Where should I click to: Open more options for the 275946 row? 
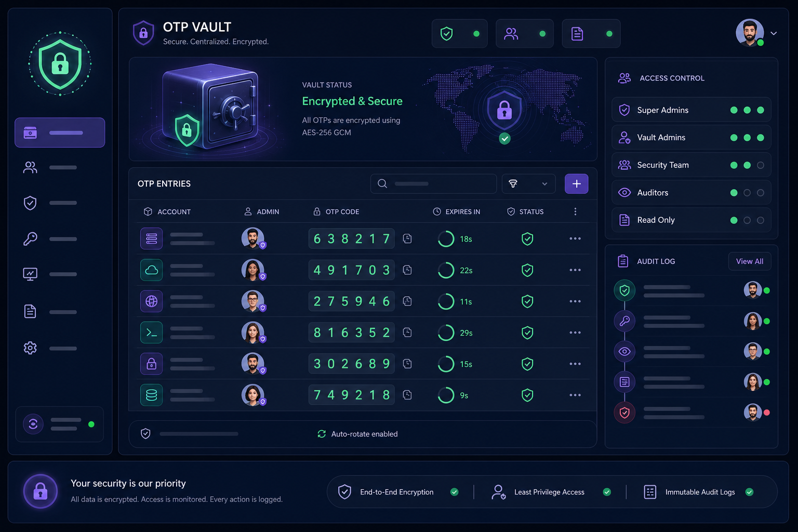(575, 301)
